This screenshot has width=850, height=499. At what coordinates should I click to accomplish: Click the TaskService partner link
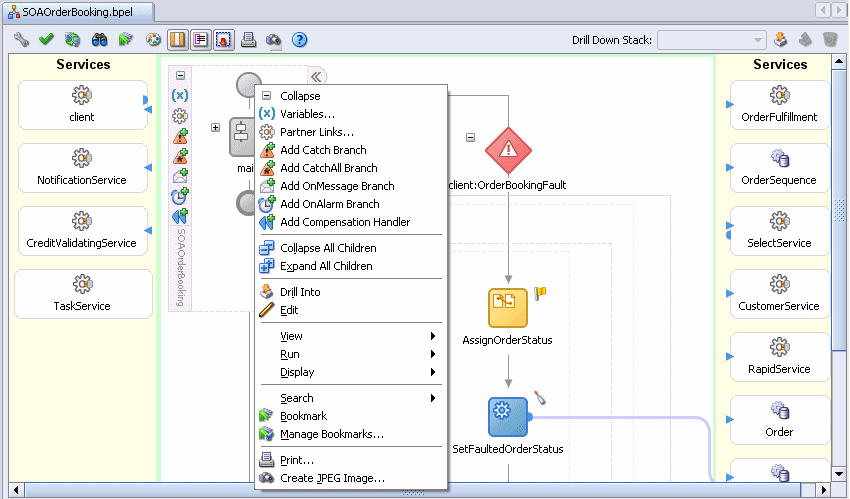[x=82, y=294]
